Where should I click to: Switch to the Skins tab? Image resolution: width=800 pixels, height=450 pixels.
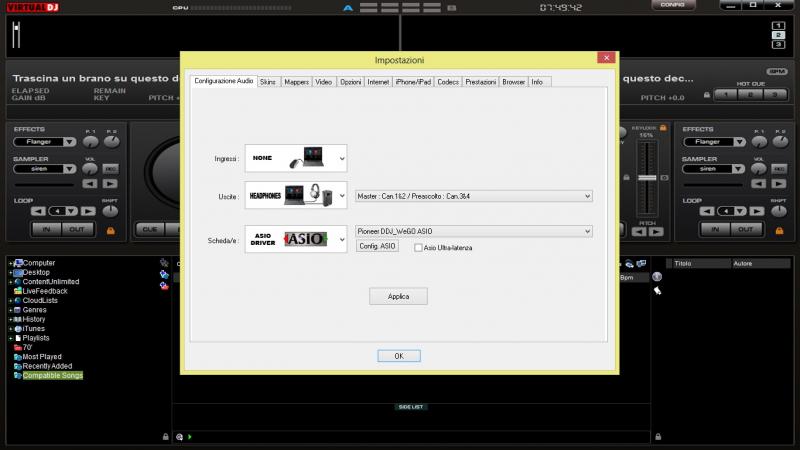[x=268, y=82]
